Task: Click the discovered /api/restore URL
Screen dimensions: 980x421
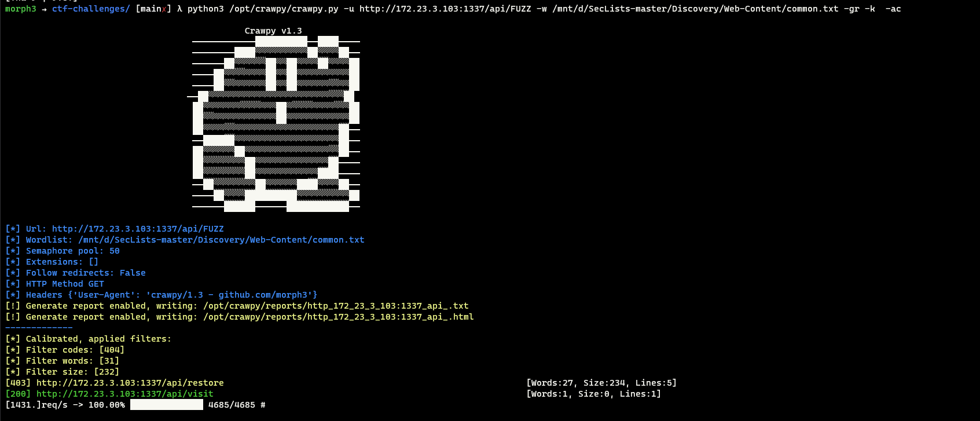Action: click(130, 383)
